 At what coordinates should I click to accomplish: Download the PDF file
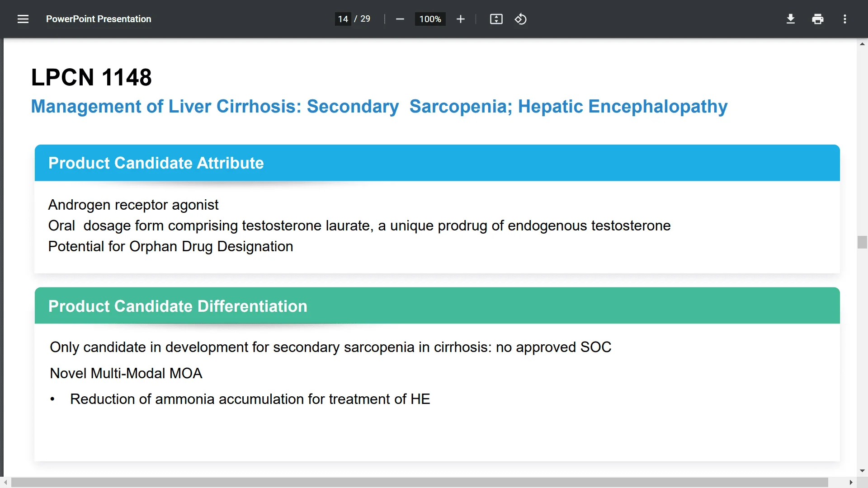791,19
